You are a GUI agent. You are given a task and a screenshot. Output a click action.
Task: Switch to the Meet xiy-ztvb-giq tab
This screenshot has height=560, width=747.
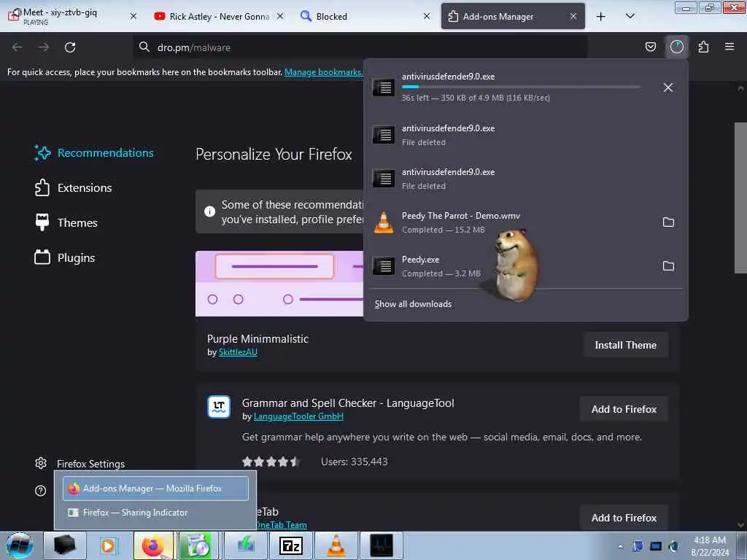coord(71,16)
